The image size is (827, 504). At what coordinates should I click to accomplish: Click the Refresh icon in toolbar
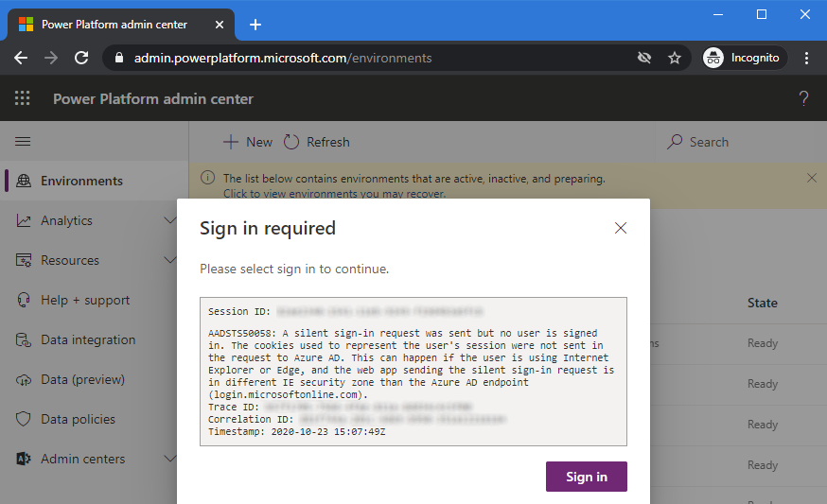(291, 142)
